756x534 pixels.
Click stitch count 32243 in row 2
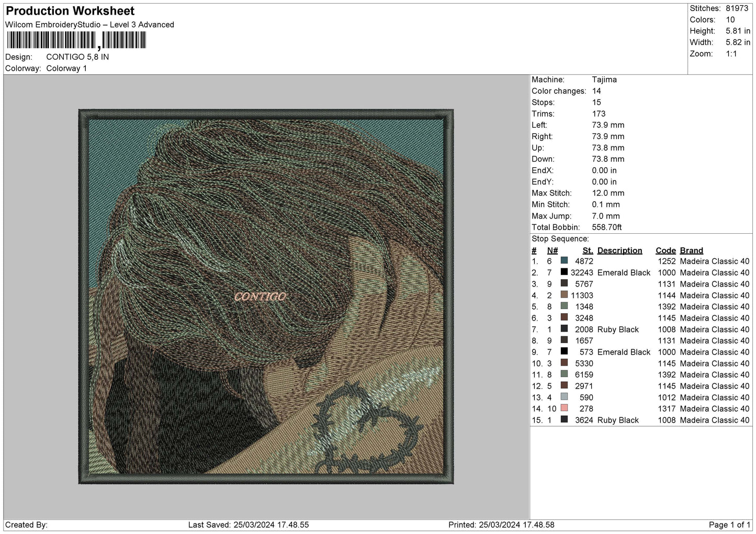pyautogui.click(x=582, y=272)
